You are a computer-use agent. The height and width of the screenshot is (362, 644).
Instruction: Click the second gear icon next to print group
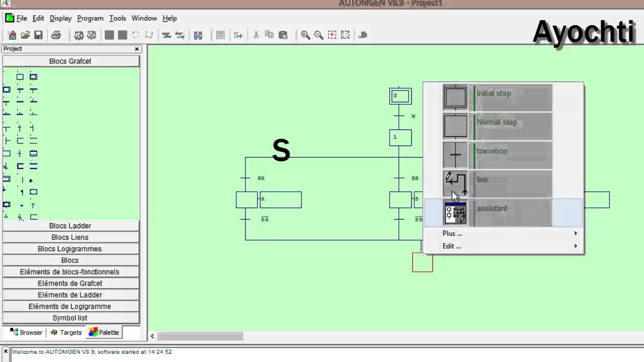pos(92,35)
